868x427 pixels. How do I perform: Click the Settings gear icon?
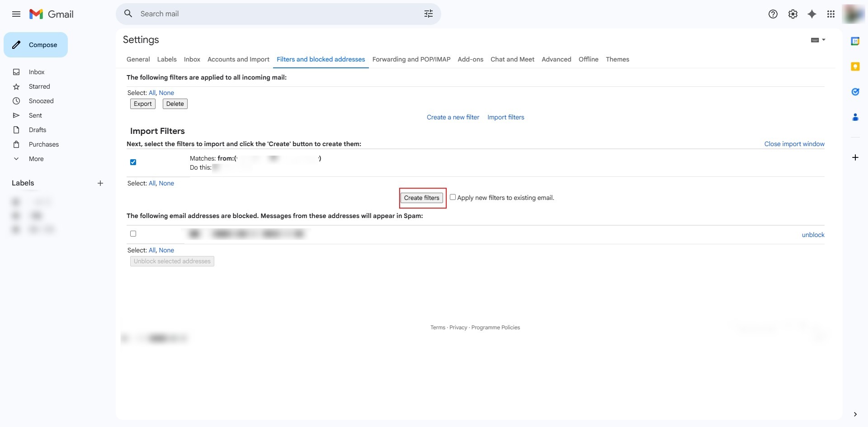(x=793, y=14)
